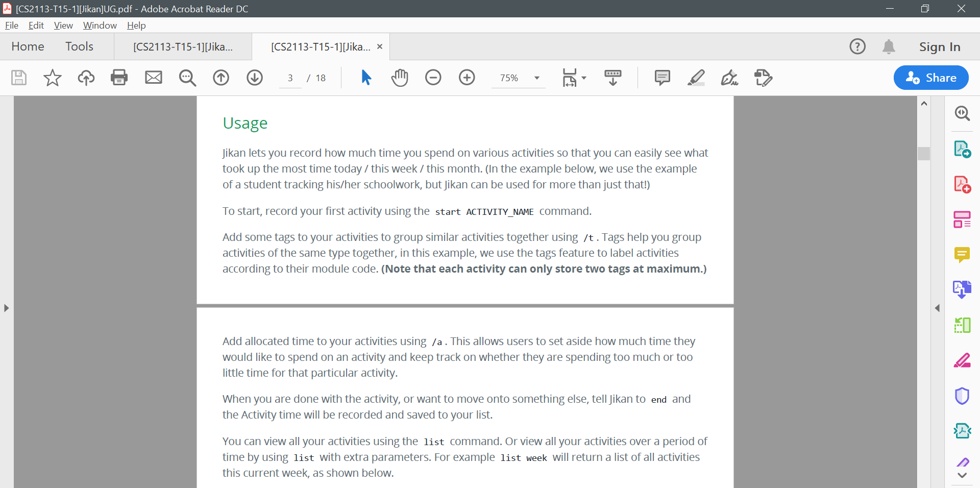Open Protect shield tool in sidebar
The width and height of the screenshot is (980, 488).
tap(962, 396)
